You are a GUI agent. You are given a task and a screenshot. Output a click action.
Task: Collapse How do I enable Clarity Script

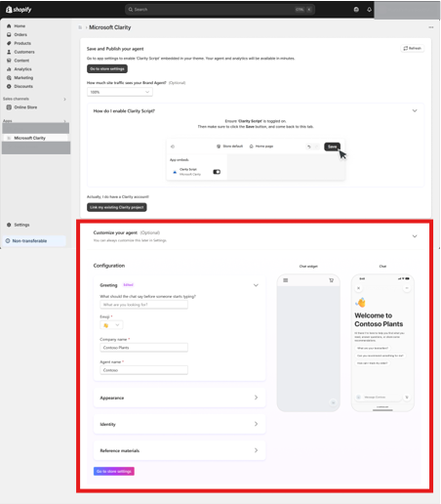pos(415,110)
